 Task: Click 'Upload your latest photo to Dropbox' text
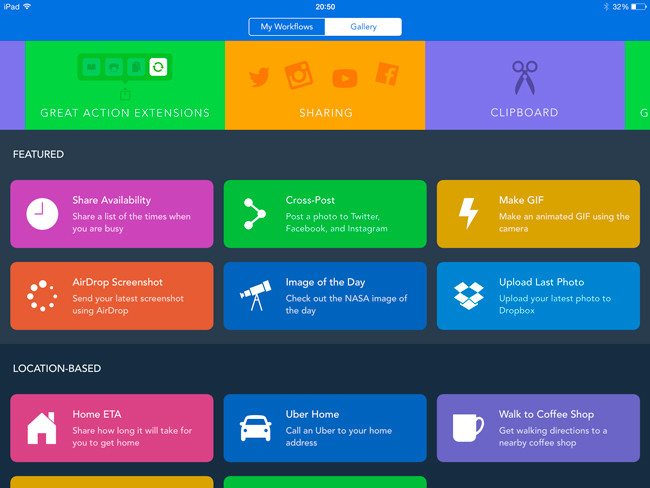click(x=555, y=305)
